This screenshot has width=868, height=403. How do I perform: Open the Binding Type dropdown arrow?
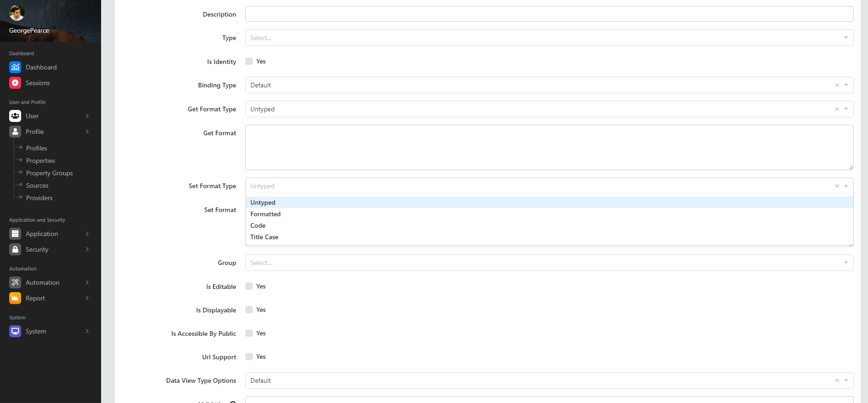point(846,85)
